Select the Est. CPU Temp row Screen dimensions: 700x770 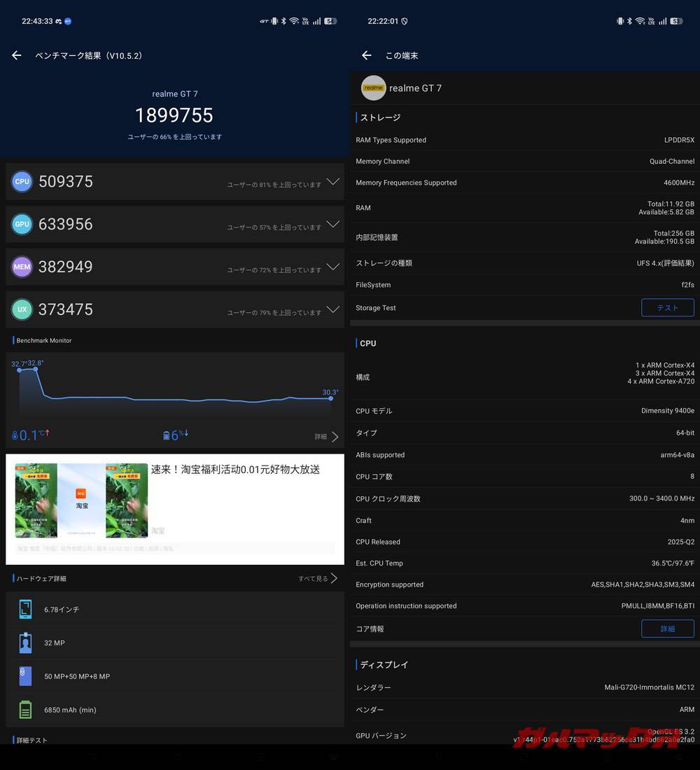point(524,563)
